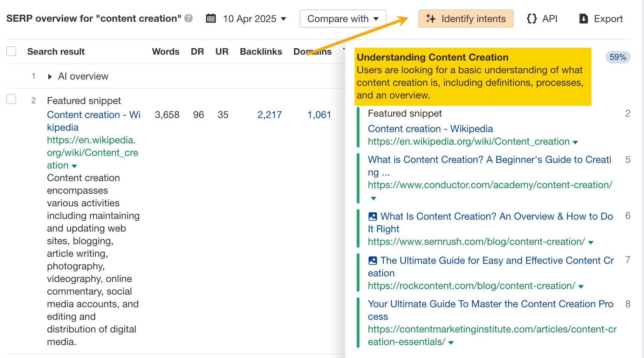Viewport: 644px width, 358px height.
Task: Click the image icon beside the rockcontent result
Action: (372, 260)
